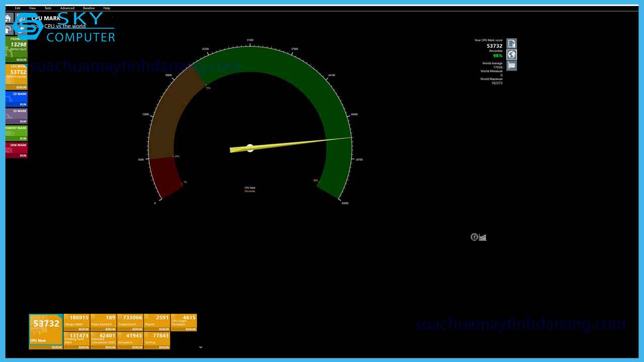Open the View menu
The height and width of the screenshot is (362, 644).
(x=32, y=8)
